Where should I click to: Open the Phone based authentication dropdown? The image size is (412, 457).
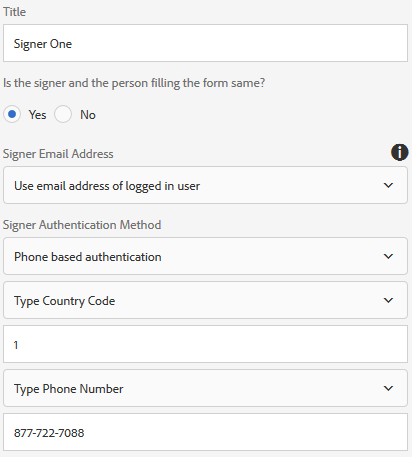click(205, 256)
